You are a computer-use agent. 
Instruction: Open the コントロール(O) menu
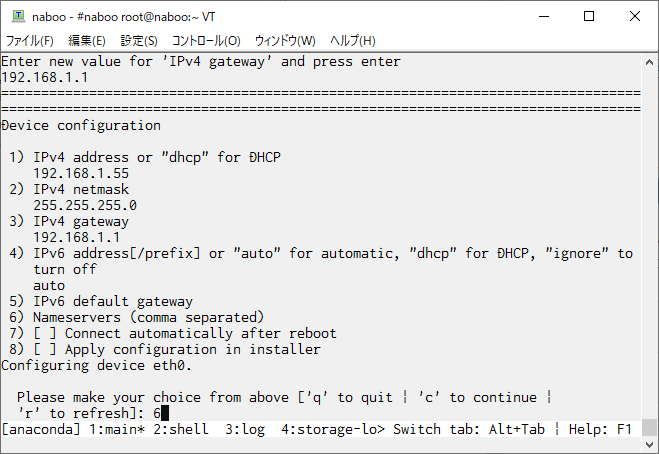pyautogui.click(x=206, y=41)
